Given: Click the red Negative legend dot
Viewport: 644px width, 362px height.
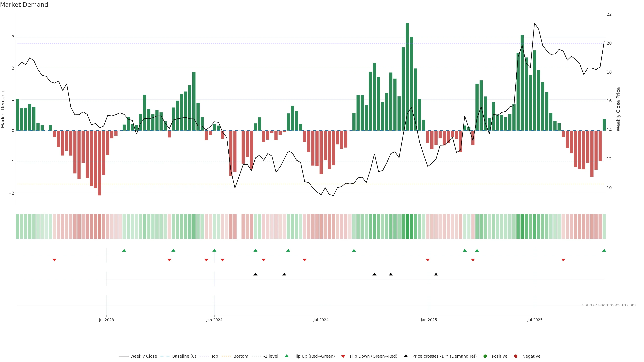Looking at the screenshot, I should pos(516,356).
